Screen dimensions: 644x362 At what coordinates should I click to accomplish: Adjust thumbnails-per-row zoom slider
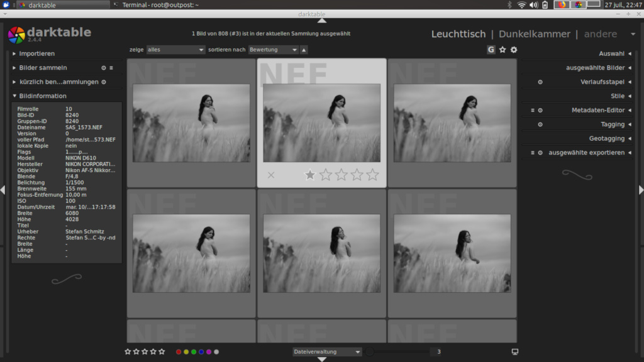point(398,352)
